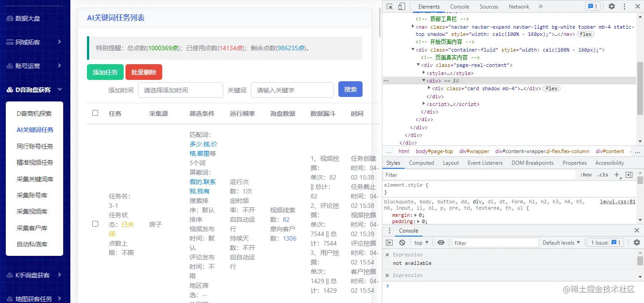Focus the 请输入关键字 keyword field

(292, 90)
